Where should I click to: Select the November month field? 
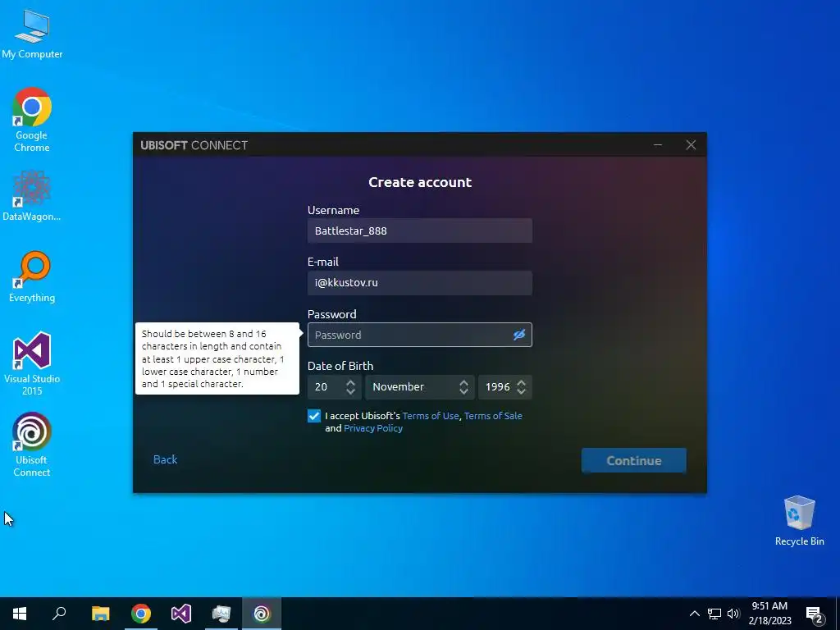pyautogui.click(x=419, y=387)
